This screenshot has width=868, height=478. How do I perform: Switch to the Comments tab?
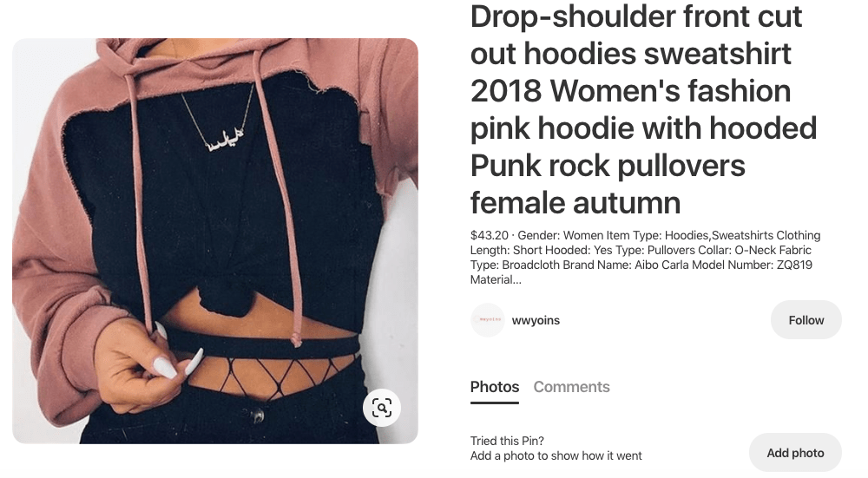[571, 387]
